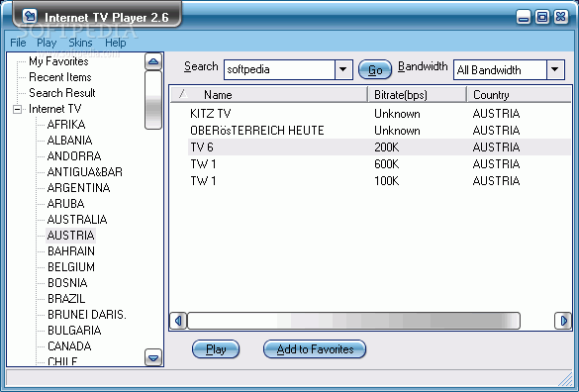
Task: Open the File menu
Action: point(18,43)
